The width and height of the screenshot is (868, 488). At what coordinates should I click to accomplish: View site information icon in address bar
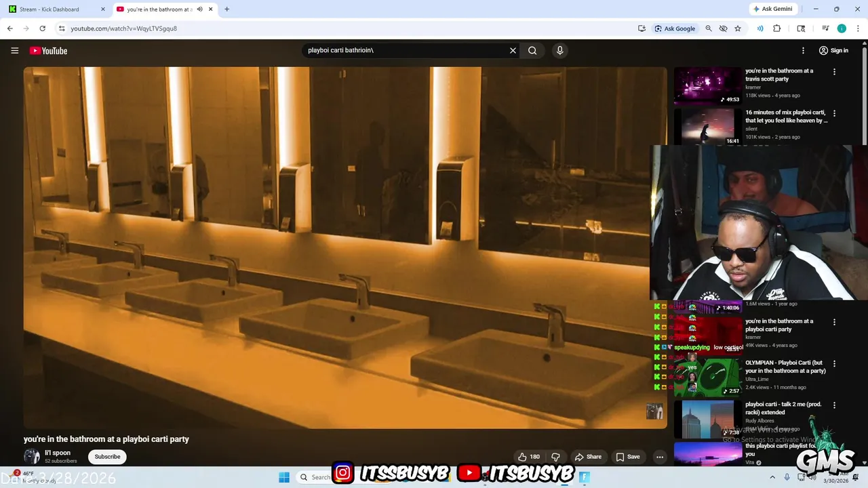coord(62,28)
